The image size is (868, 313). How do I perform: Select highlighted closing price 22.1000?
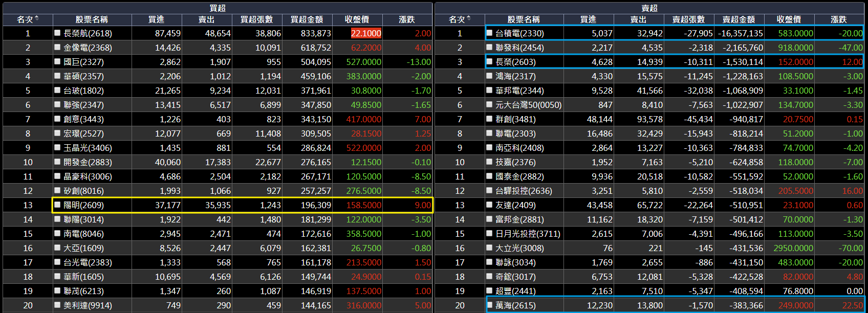pyautogui.click(x=366, y=33)
